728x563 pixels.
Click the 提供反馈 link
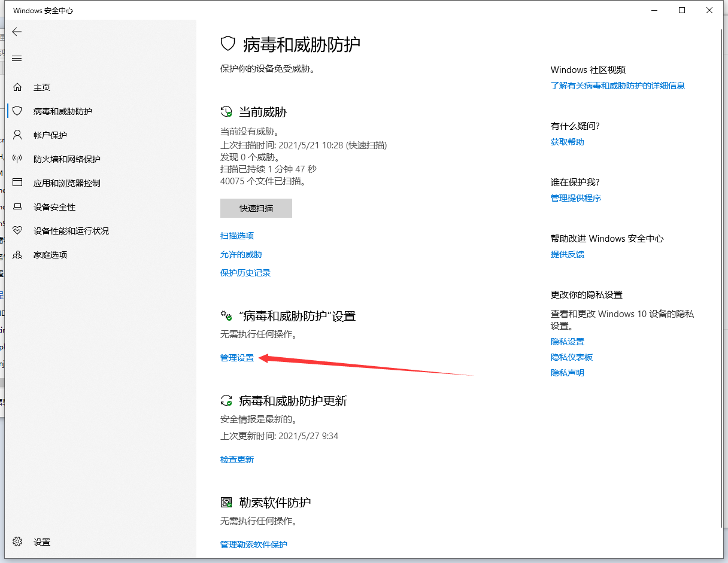click(x=568, y=254)
